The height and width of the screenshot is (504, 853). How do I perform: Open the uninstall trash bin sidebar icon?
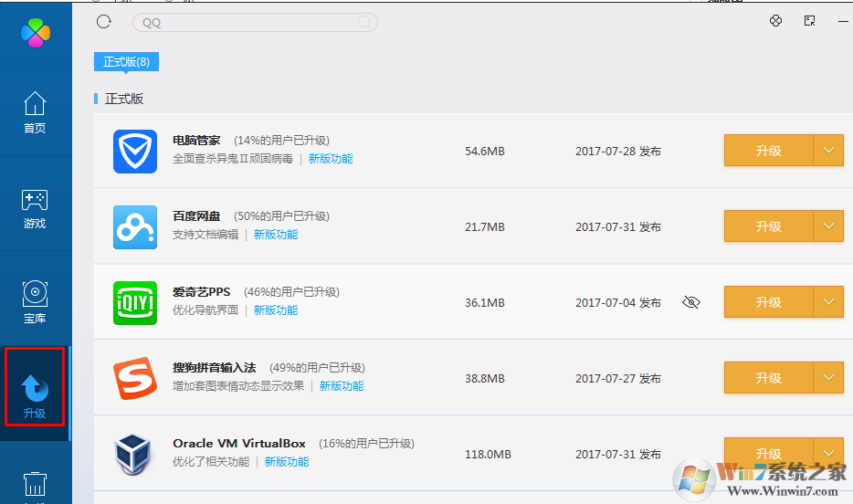(35, 485)
